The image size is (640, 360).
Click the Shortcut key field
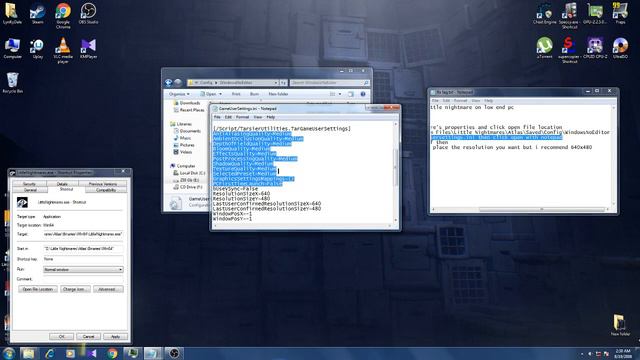83,259
